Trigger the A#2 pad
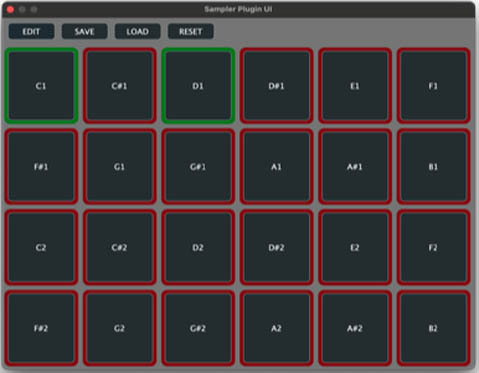Image resolution: width=479 pixels, height=373 pixels. click(355, 328)
